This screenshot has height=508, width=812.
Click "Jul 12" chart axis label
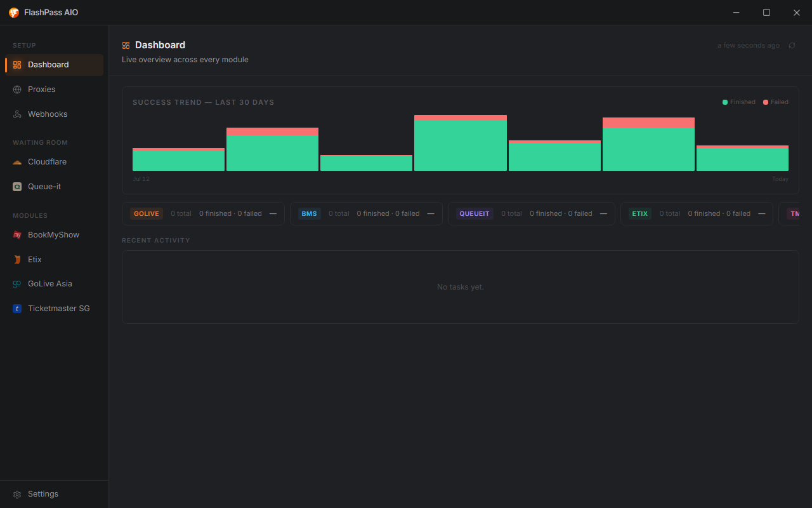point(141,179)
